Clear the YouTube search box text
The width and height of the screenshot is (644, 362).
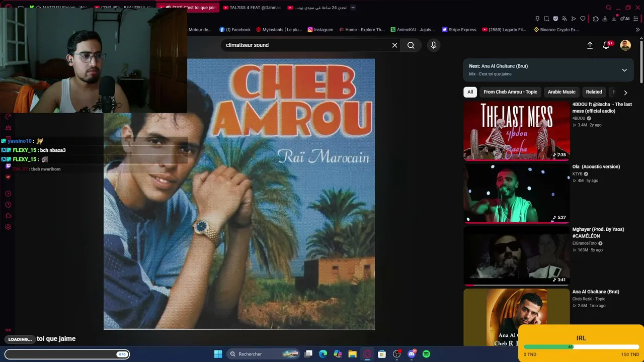[395, 45]
